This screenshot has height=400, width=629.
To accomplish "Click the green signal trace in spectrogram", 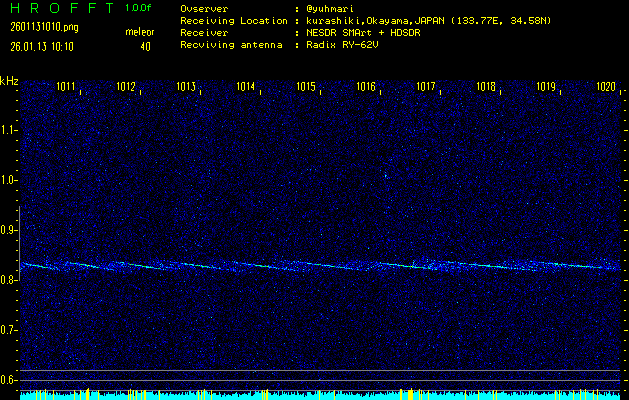I will 300,266.
